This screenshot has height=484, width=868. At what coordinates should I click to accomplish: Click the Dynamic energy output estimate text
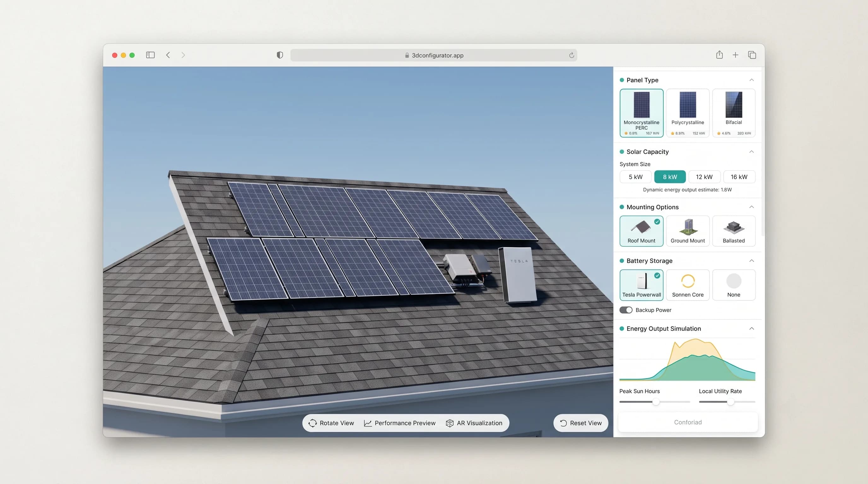pos(687,189)
